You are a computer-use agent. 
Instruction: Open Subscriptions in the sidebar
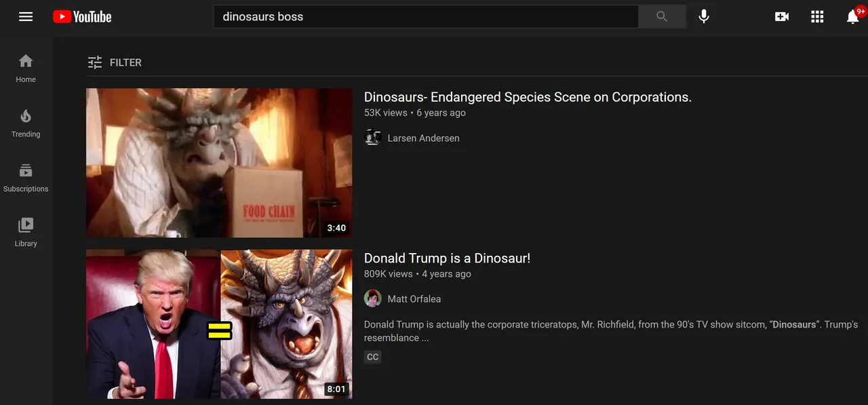26,178
